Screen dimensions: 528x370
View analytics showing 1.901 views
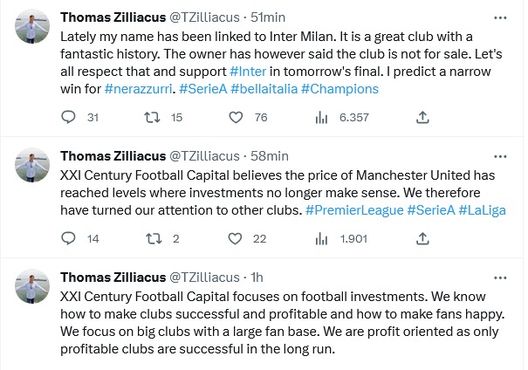tap(321, 239)
